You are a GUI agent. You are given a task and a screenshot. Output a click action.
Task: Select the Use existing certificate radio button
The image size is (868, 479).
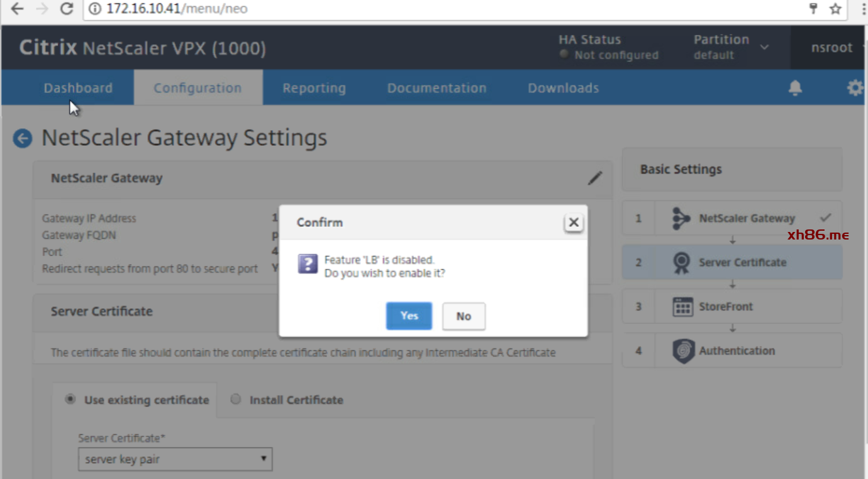[x=70, y=399]
